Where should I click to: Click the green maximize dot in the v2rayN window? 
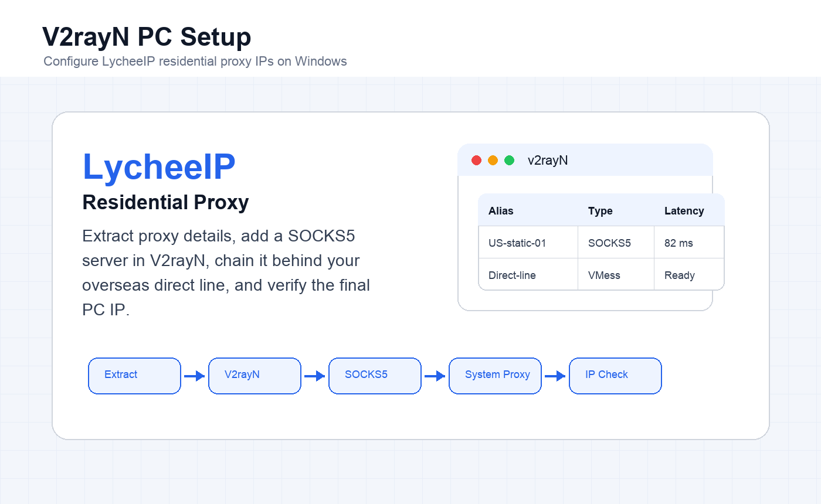pos(509,160)
